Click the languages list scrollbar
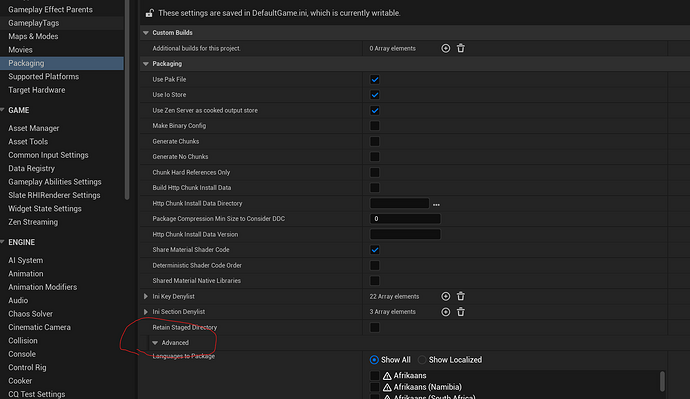The width and height of the screenshot is (690, 399). [662, 381]
